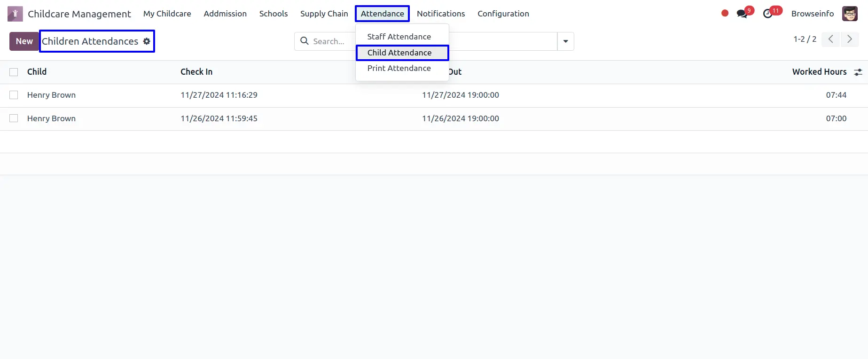The height and width of the screenshot is (359, 868).
Task: Open the Notifications menu
Action: click(x=441, y=14)
